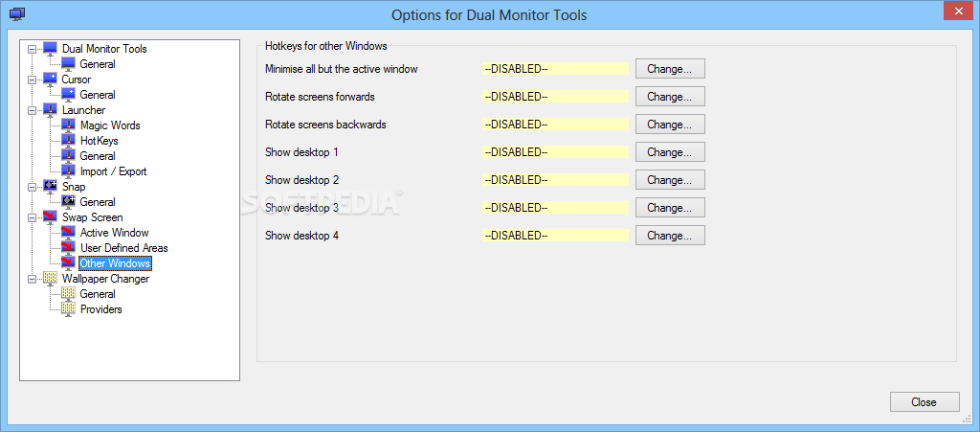This screenshot has width=980, height=432.
Task: Click the Launcher node icon
Action: pos(50,110)
